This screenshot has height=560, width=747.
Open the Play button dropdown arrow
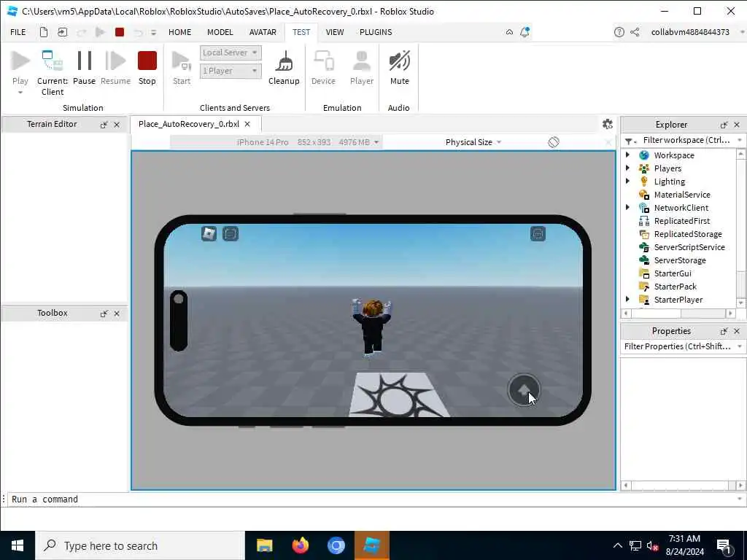20,93
